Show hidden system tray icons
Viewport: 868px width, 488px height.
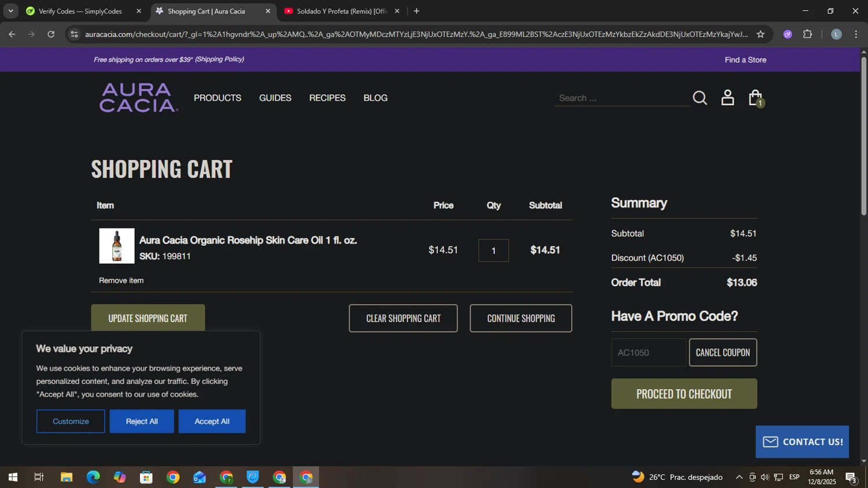click(739, 477)
